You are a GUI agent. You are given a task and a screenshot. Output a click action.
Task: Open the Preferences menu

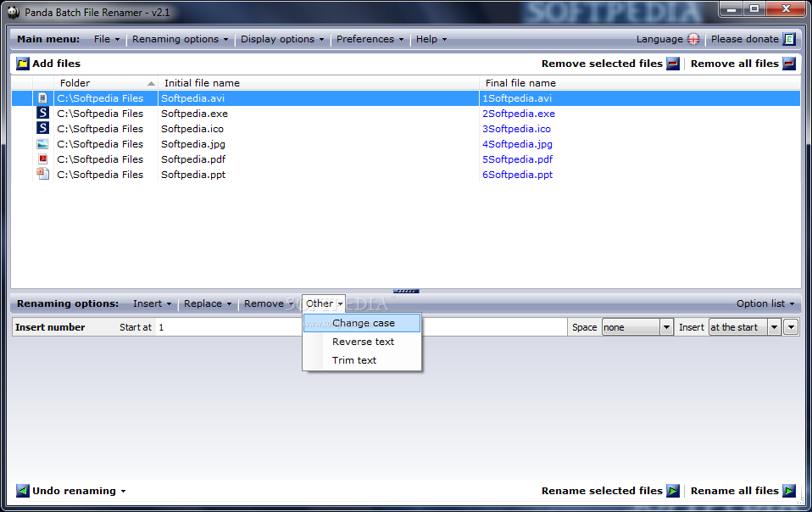(x=370, y=39)
